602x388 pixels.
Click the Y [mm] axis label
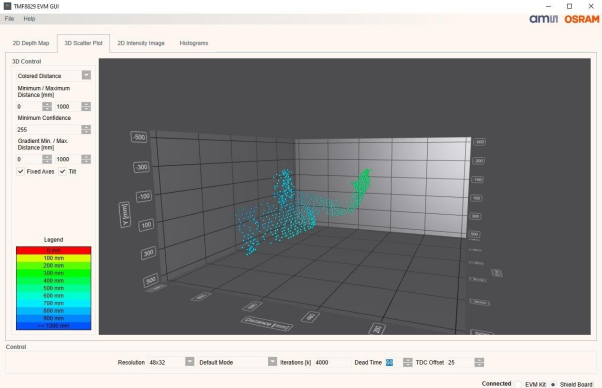(125, 215)
